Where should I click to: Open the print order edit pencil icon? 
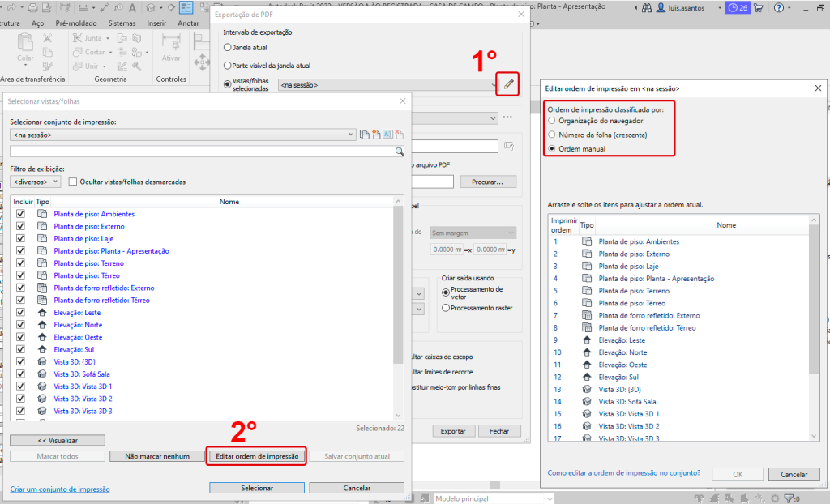507,83
